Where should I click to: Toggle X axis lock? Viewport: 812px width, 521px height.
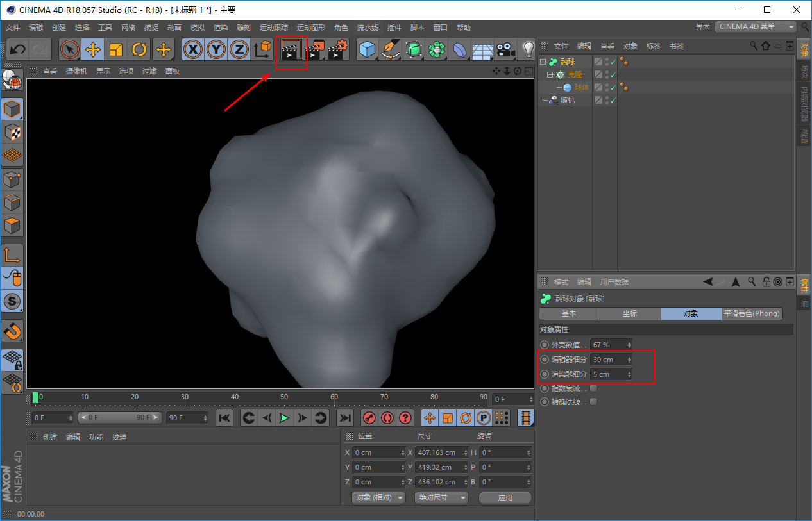[x=193, y=49]
